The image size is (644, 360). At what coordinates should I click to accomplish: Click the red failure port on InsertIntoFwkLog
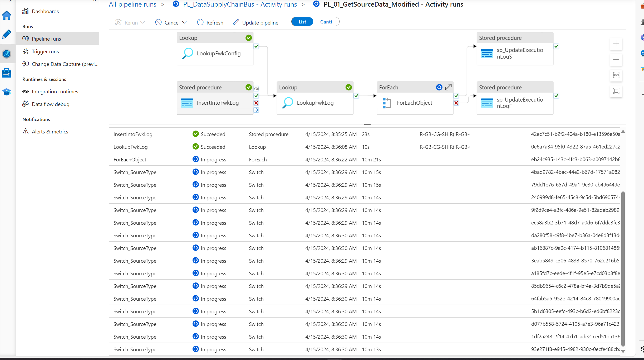click(256, 103)
